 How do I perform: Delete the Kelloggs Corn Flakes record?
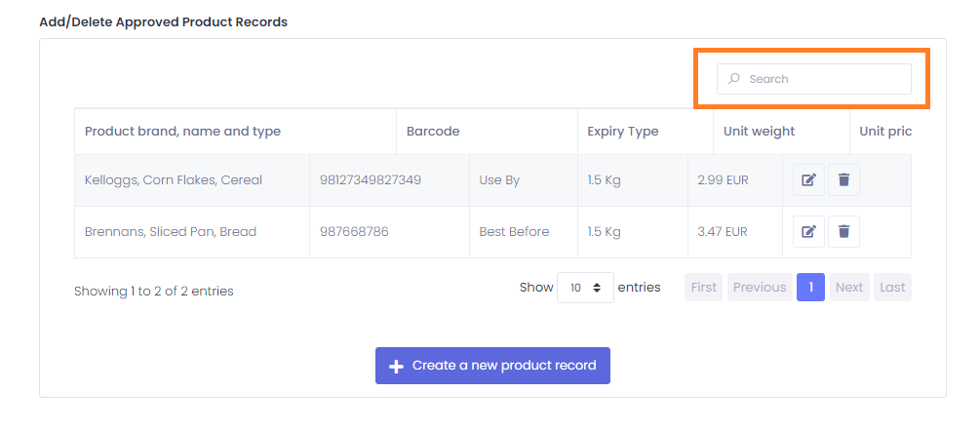point(843,179)
